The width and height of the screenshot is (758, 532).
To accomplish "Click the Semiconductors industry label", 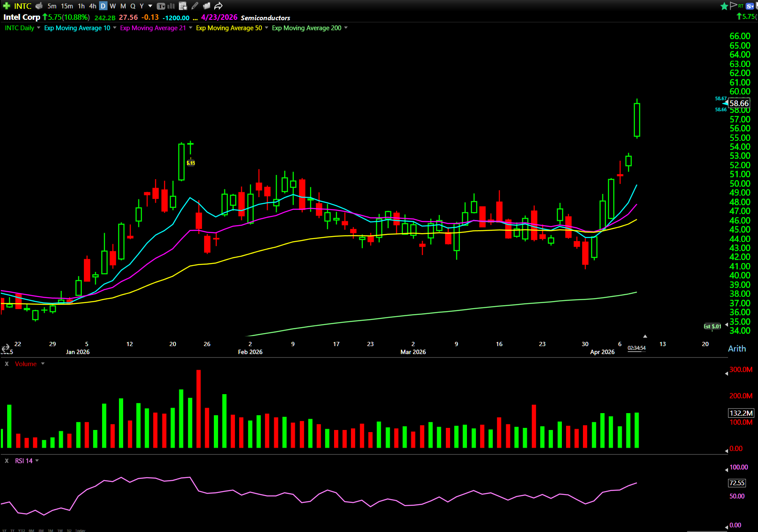I will tap(265, 18).
